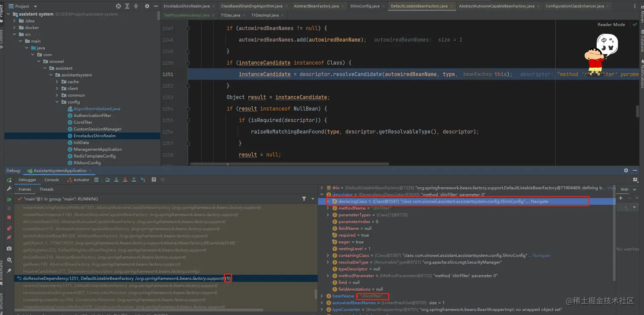Screen dimensions: 644x315
Task: Close the TestProceServiceImpl.java tab
Action: [213, 15]
